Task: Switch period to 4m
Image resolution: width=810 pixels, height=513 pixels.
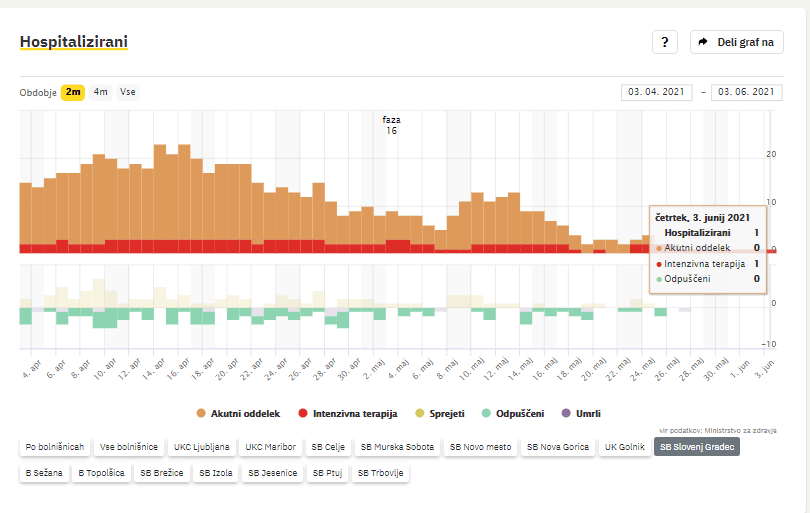Action: coord(101,93)
